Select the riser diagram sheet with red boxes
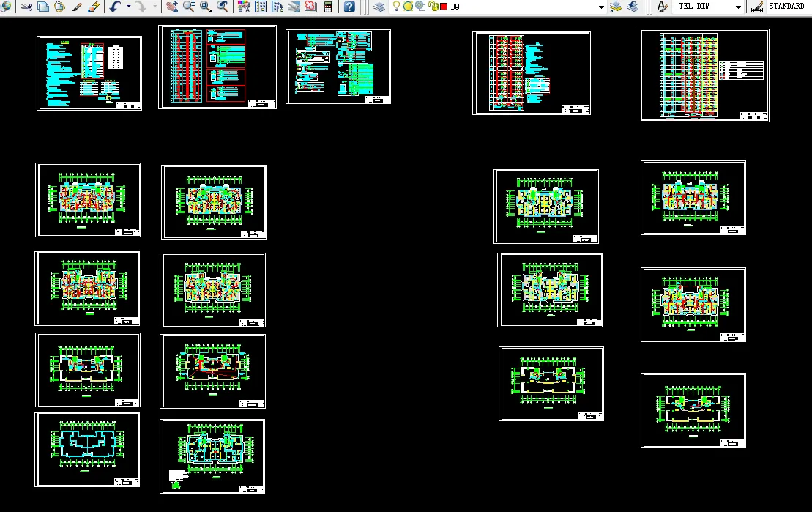The width and height of the screenshot is (812, 512). (x=217, y=67)
